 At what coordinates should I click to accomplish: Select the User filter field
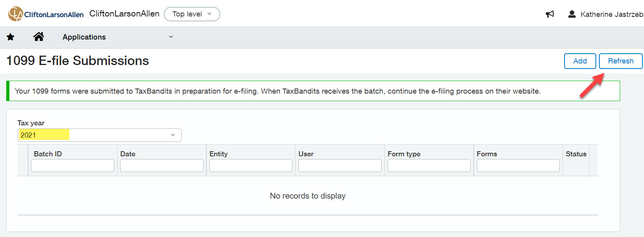(x=340, y=166)
